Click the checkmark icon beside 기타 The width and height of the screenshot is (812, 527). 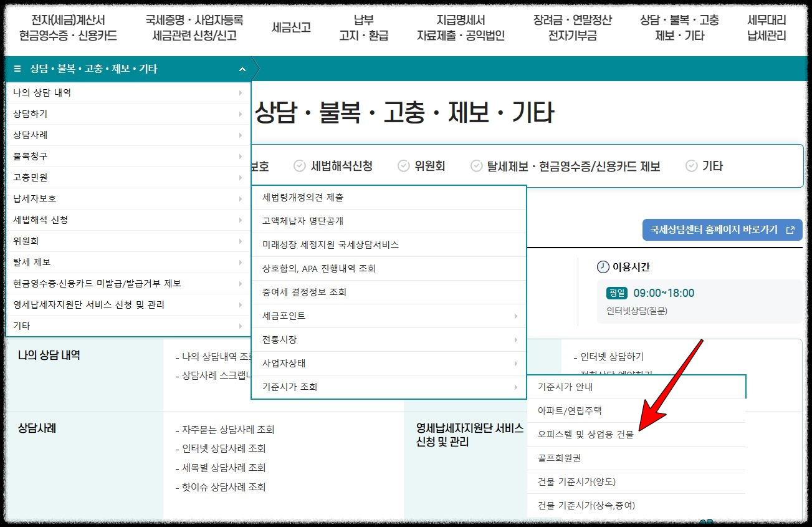pyautogui.click(x=690, y=166)
